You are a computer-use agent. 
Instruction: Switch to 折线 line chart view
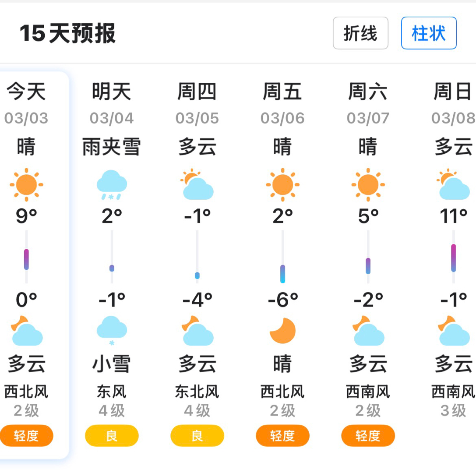tap(360, 33)
